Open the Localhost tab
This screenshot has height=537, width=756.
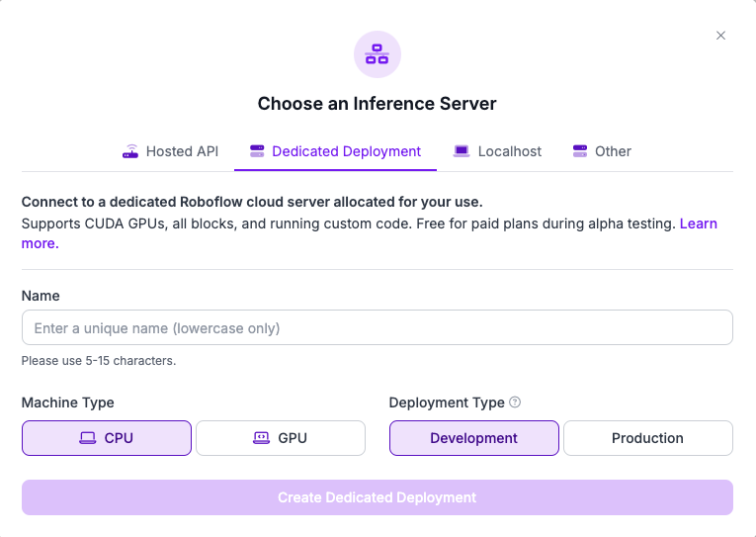(497, 151)
